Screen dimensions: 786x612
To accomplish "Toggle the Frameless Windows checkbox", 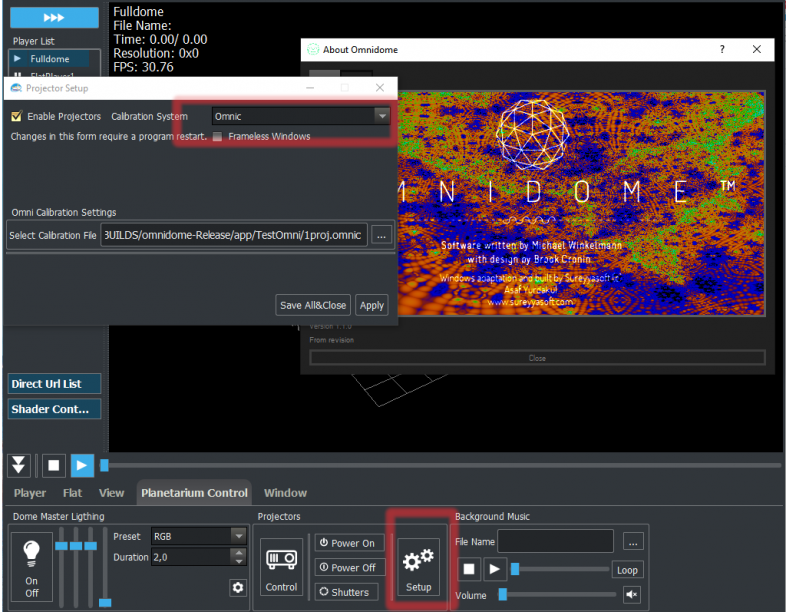I will pos(218,137).
